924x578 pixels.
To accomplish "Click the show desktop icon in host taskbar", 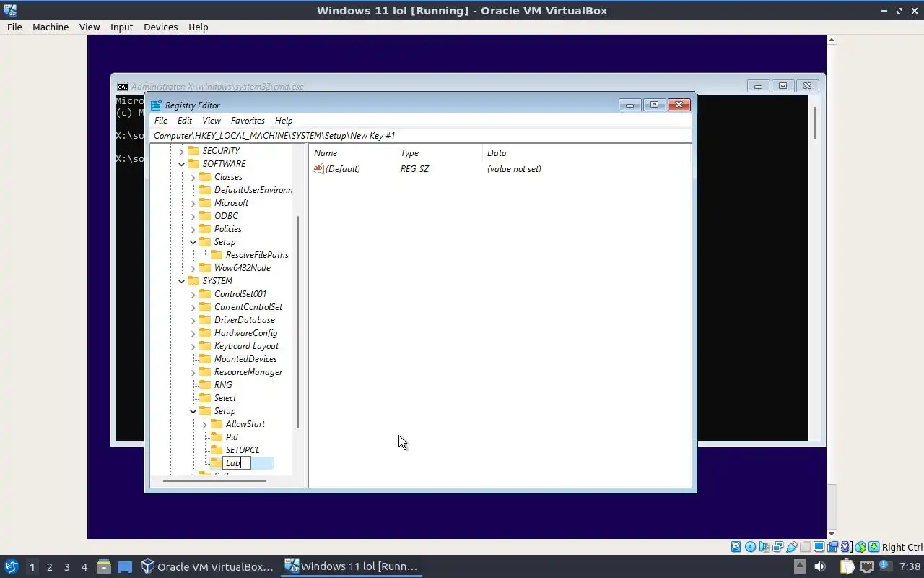I will click(x=125, y=566).
